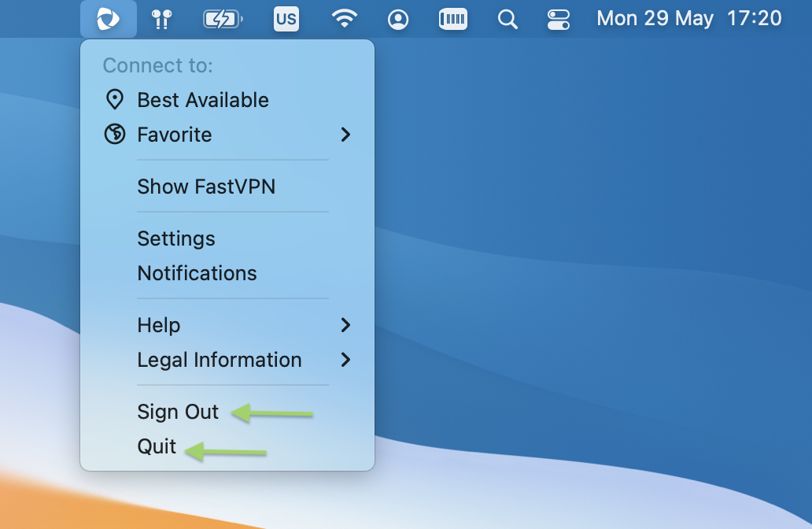This screenshot has height=529, width=812.
Task: Click the FastVPN icon in the menu bar
Action: click(x=108, y=19)
